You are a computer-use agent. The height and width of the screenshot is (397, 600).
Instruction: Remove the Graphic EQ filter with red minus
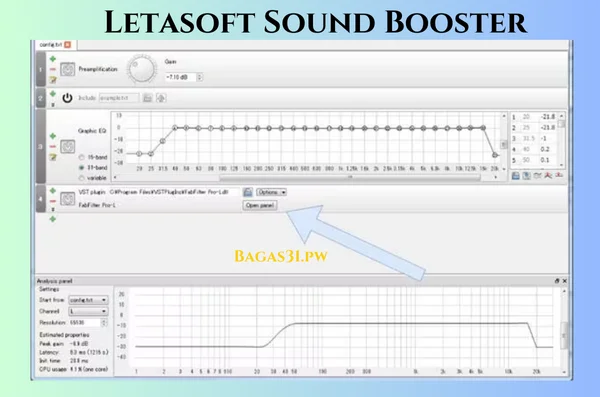53,147
